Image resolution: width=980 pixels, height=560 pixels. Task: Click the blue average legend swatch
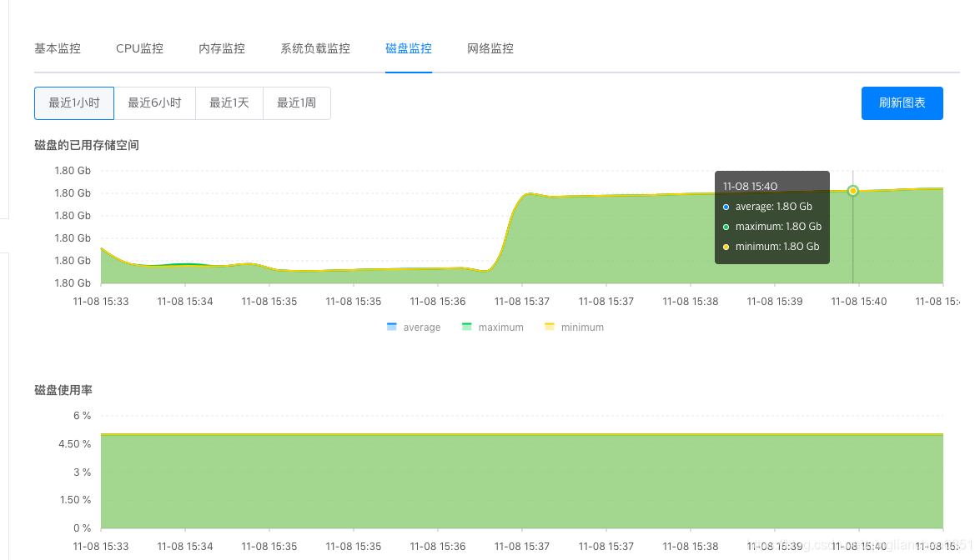(392, 327)
